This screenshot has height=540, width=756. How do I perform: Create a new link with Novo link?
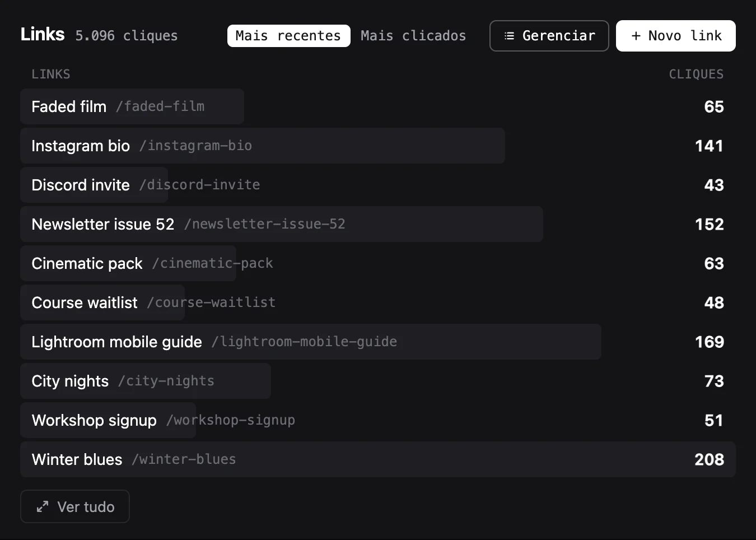point(675,36)
